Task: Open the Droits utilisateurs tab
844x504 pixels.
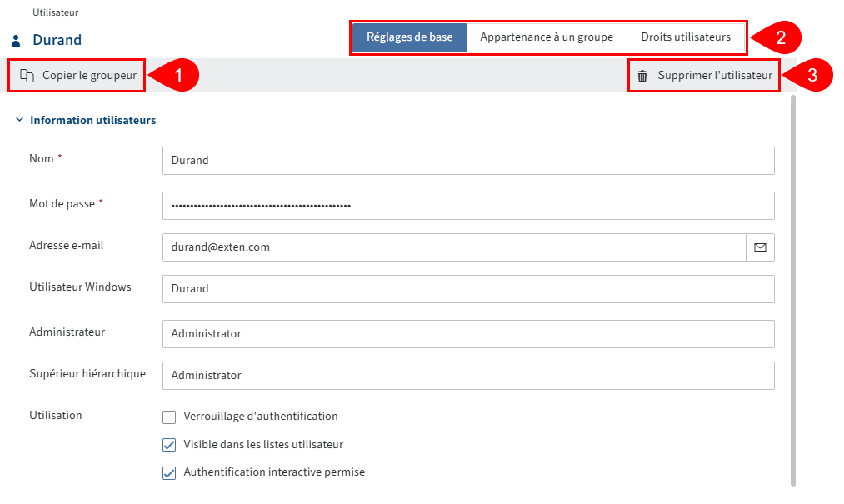Action: click(685, 37)
